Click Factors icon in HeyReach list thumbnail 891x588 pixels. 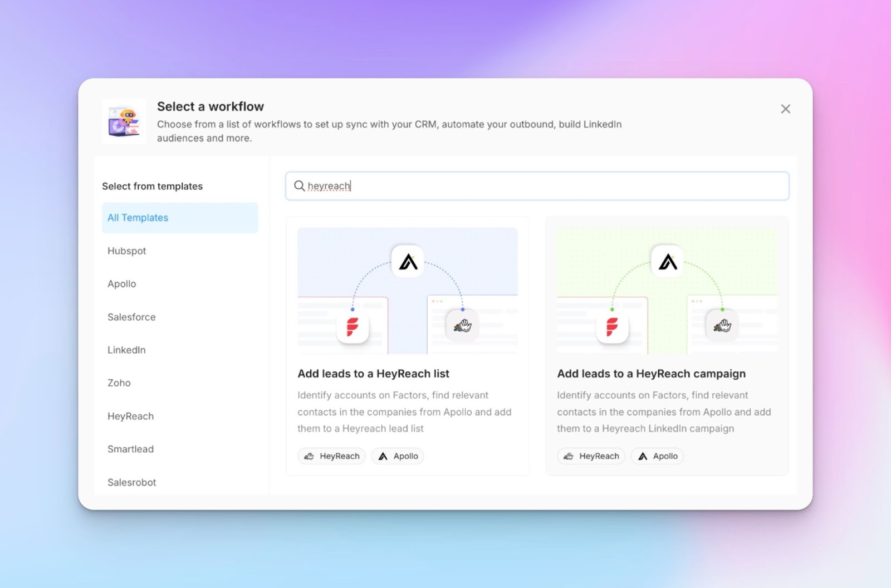click(353, 326)
